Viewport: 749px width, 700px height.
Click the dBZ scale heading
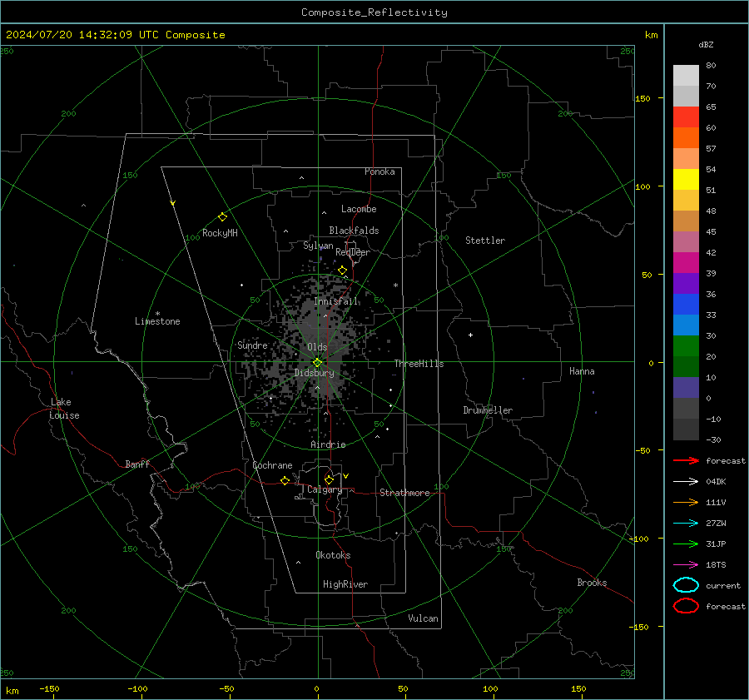click(x=706, y=45)
